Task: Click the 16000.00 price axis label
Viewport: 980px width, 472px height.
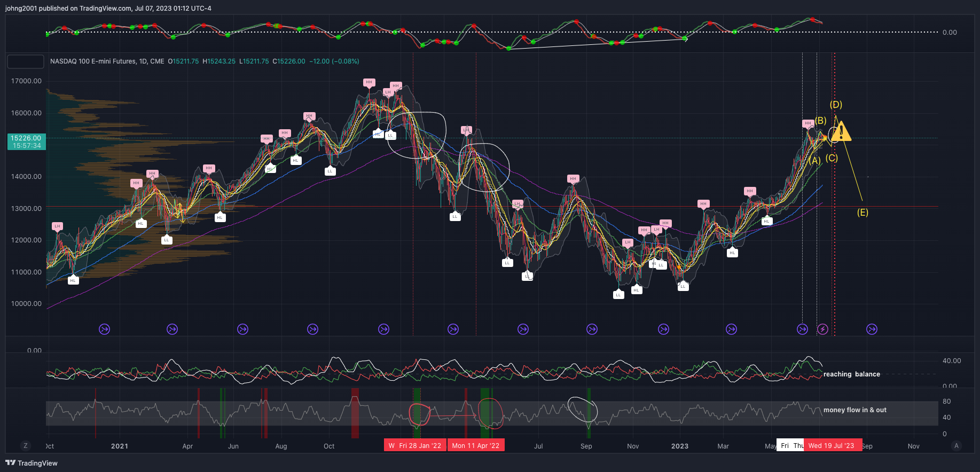Action: click(26, 113)
